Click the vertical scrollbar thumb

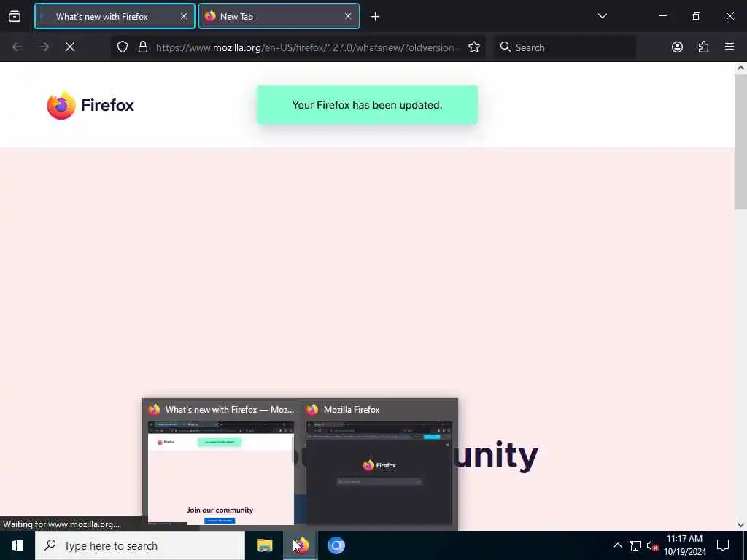pos(740,141)
